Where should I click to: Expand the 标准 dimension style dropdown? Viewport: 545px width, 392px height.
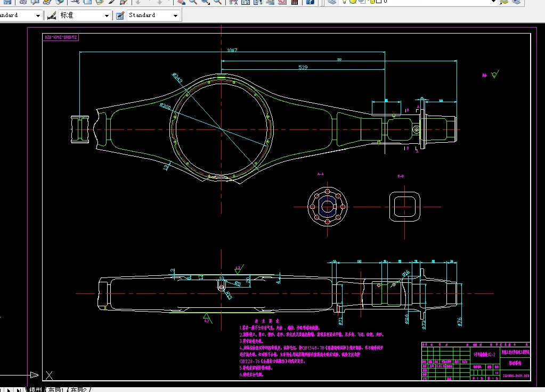coord(107,15)
